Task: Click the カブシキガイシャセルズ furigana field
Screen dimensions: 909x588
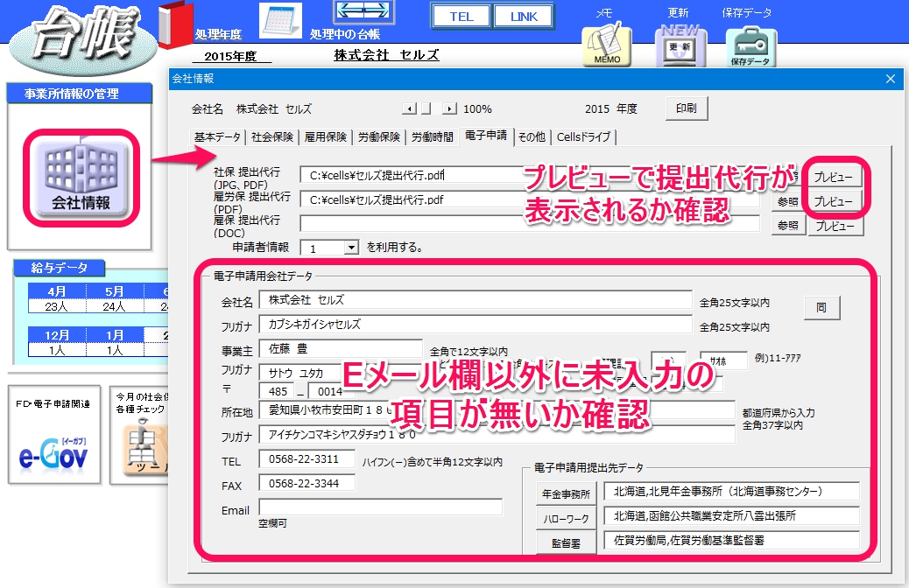Action: [x=476, y=325]
